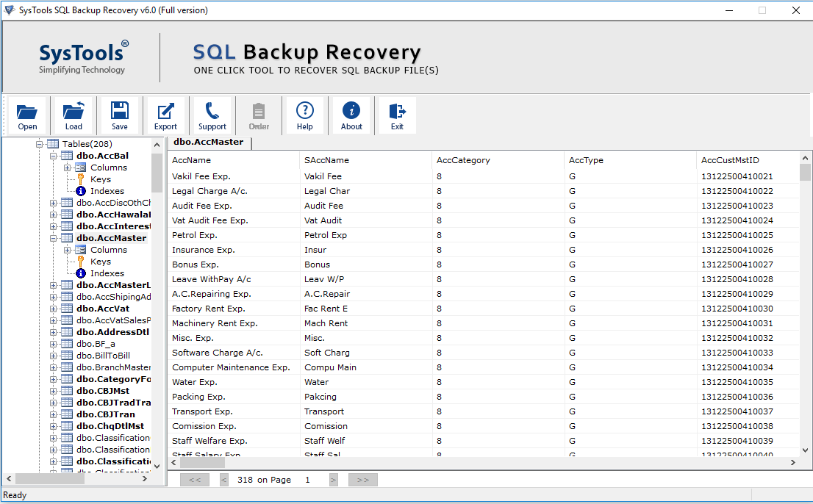Select the 'Vakil Fee Exp.' cell

[233, 176]
